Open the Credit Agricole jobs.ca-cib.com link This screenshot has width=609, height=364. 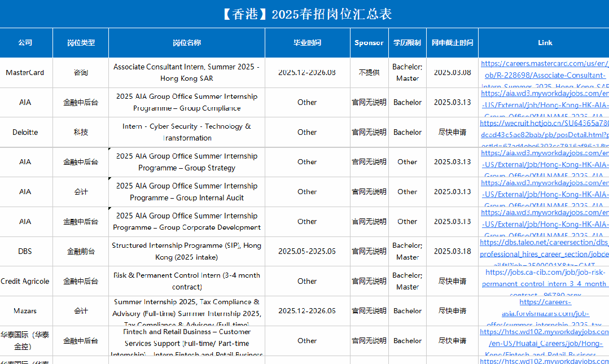point(545,281)
